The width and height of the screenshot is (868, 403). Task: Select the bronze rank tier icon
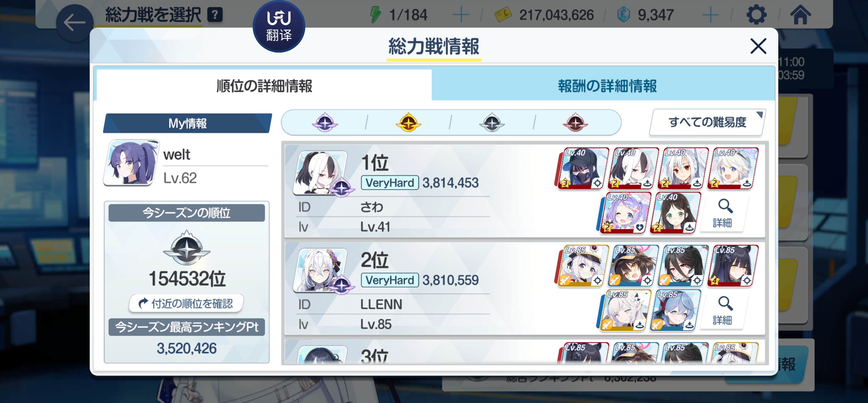click(x=575, y=122)
